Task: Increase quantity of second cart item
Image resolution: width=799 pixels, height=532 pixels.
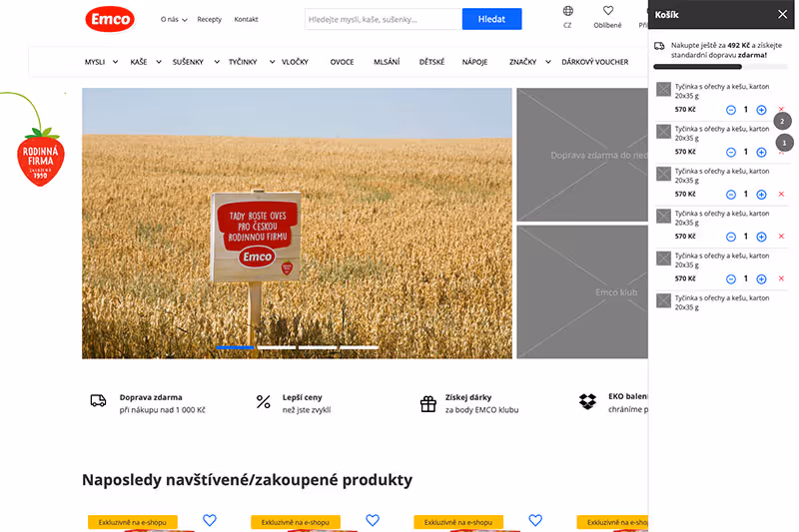Action: coord(761,153)
